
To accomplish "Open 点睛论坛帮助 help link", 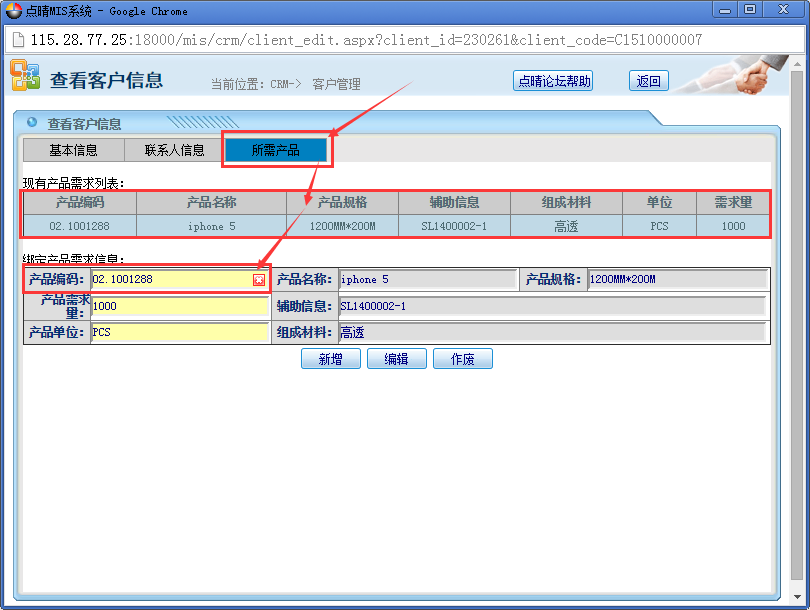I will point(553,81).
